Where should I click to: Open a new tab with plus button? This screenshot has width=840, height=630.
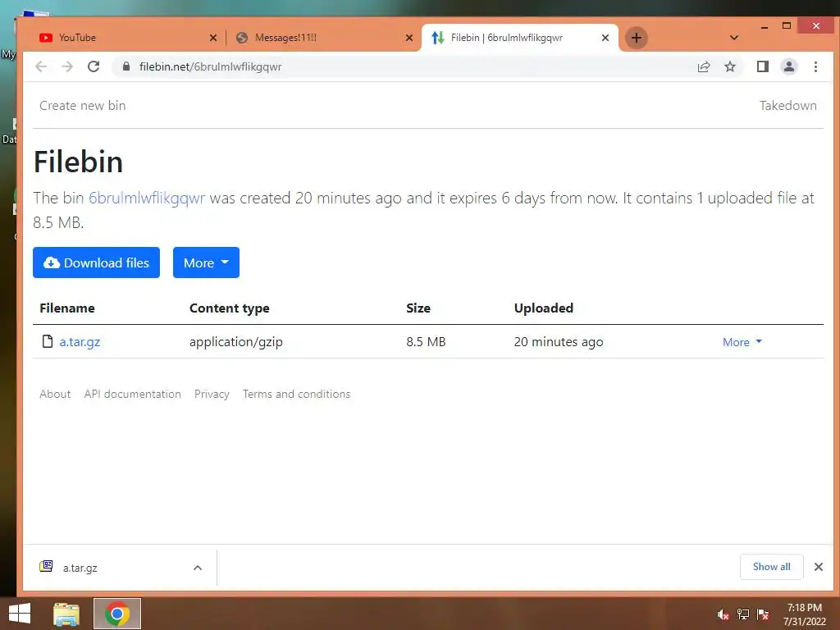tap(636, 38)
